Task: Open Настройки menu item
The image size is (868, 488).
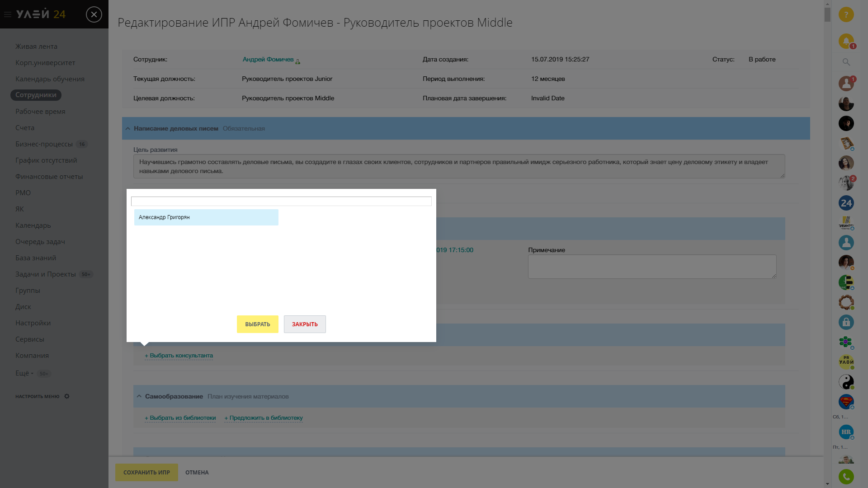Action: pyautogui.click(x=33, y=323)
